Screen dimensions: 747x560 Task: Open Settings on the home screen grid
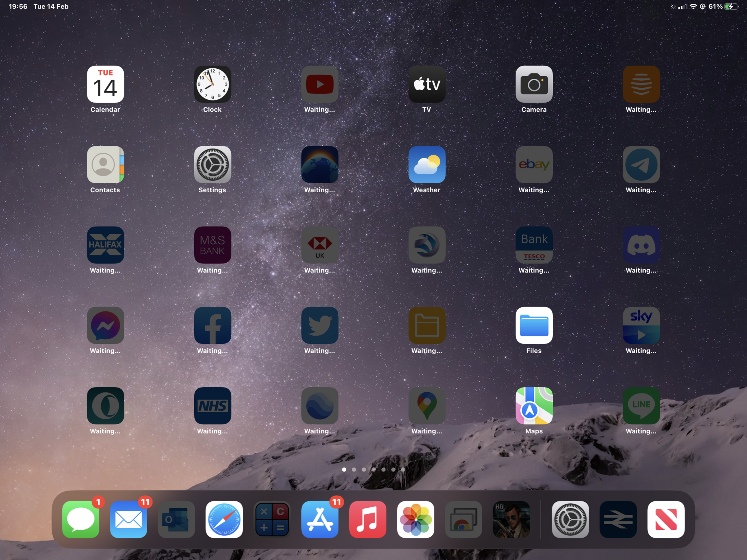coord(213,165)
